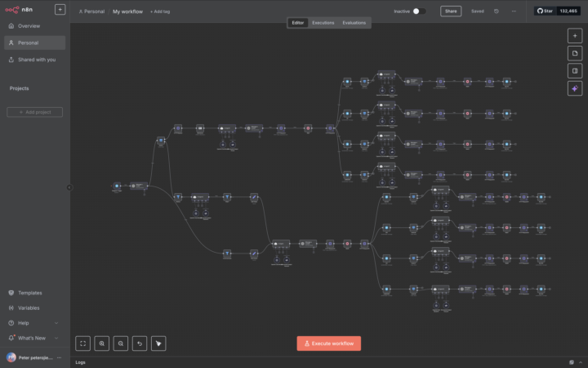Screen dimensions: 588x368
Task: Click the Projects heading
Action: [x=19, y=88]
